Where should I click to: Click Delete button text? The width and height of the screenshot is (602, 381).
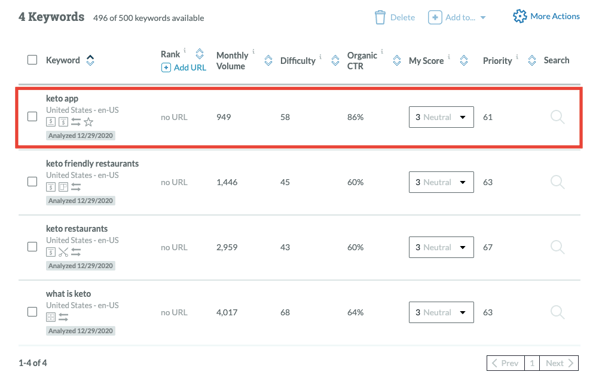coord(402,17)
